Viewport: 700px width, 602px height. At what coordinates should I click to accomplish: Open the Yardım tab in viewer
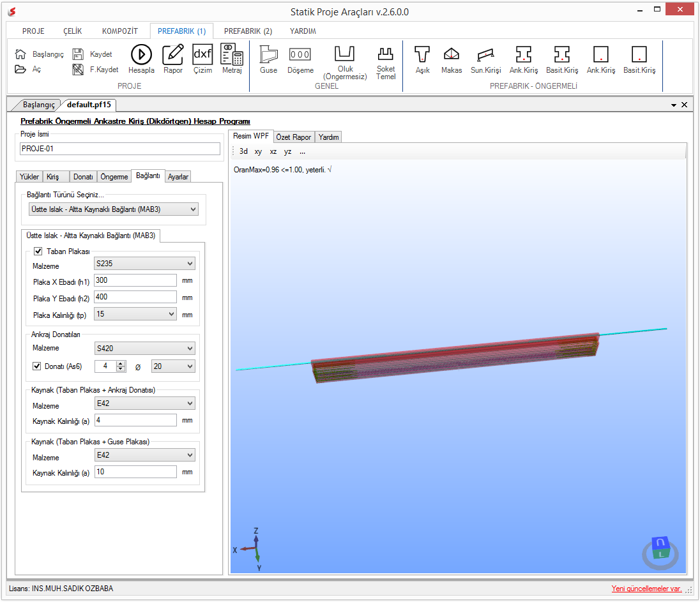point(328,137)
